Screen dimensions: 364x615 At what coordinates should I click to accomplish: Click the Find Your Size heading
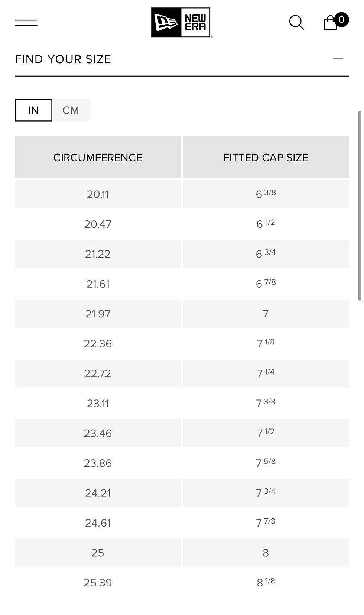pos(63,59)
